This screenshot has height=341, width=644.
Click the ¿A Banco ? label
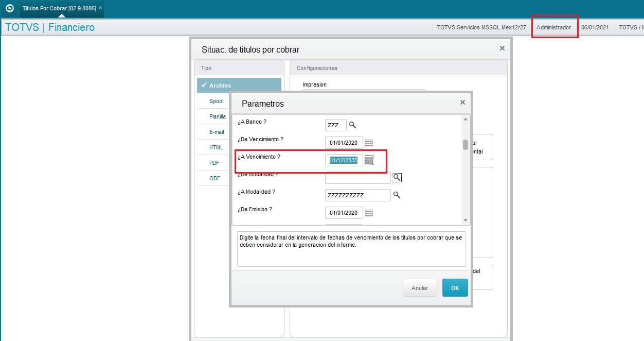point(252,122)
